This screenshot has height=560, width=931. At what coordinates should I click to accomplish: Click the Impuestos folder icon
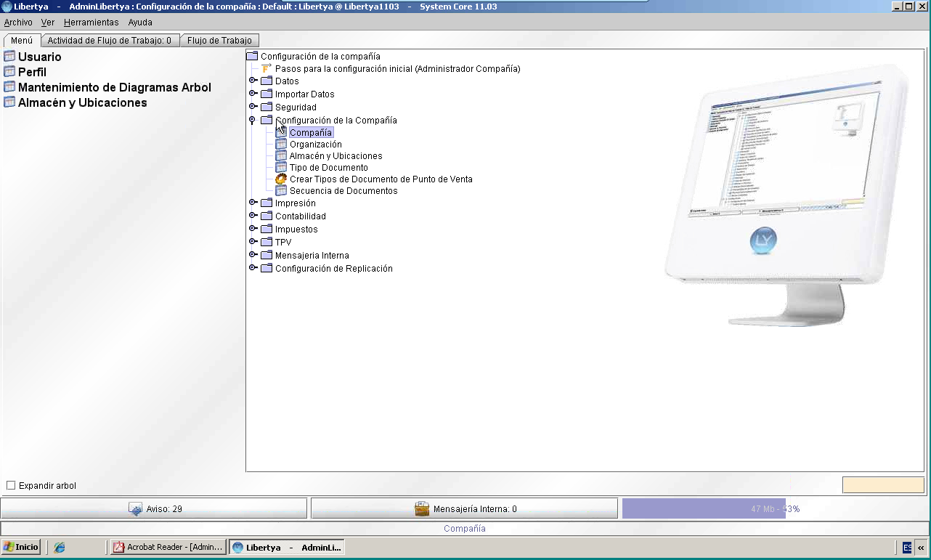(267, 229)
